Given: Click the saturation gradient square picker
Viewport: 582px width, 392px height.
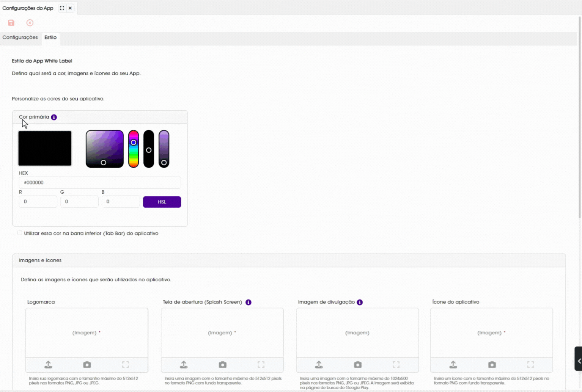Looking at the screenshot, I should click(105, 149).
